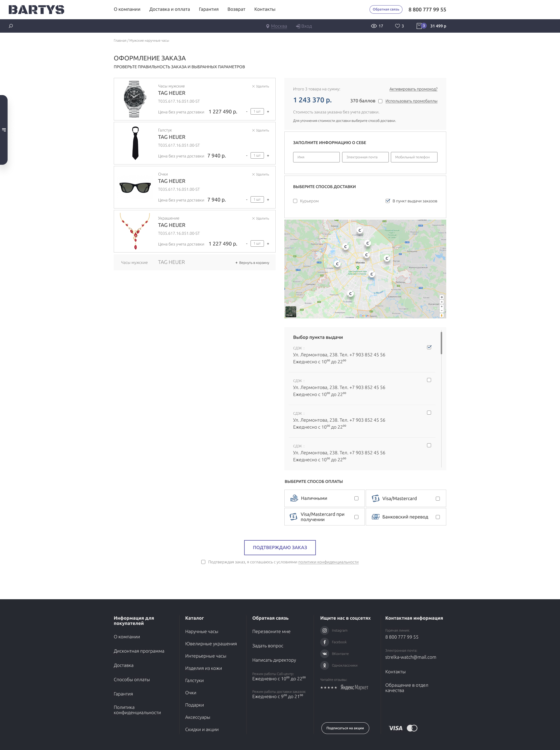Select the southernmost pickup marker on map
This screenshot has height=750, width=560.
click(x=350, y=294)
